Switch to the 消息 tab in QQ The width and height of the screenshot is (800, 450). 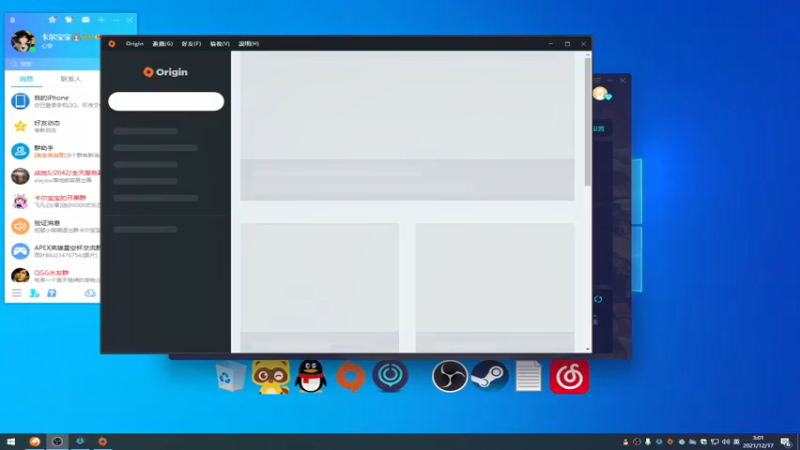click(26, 79)
